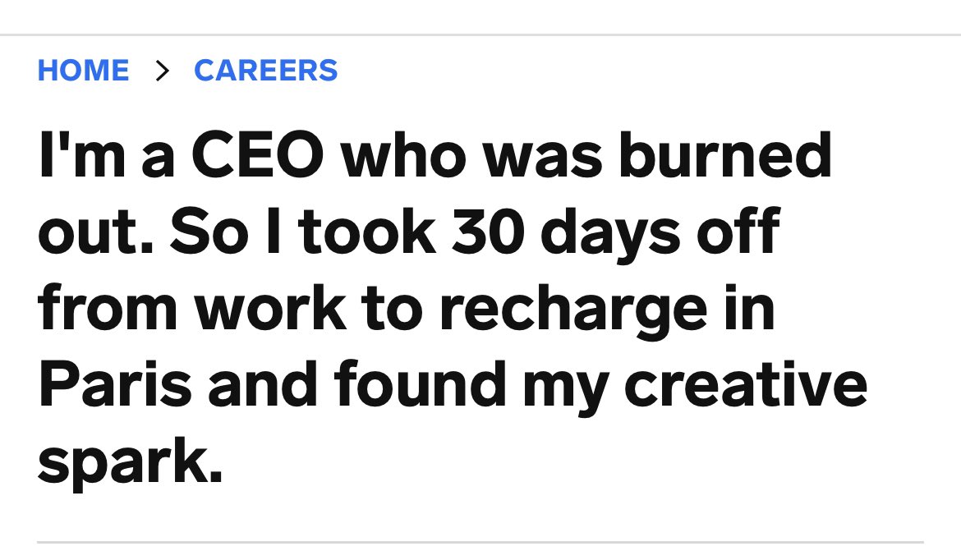Click the number '30' in the headline
The image size is (961, 560).
point(488,232)
